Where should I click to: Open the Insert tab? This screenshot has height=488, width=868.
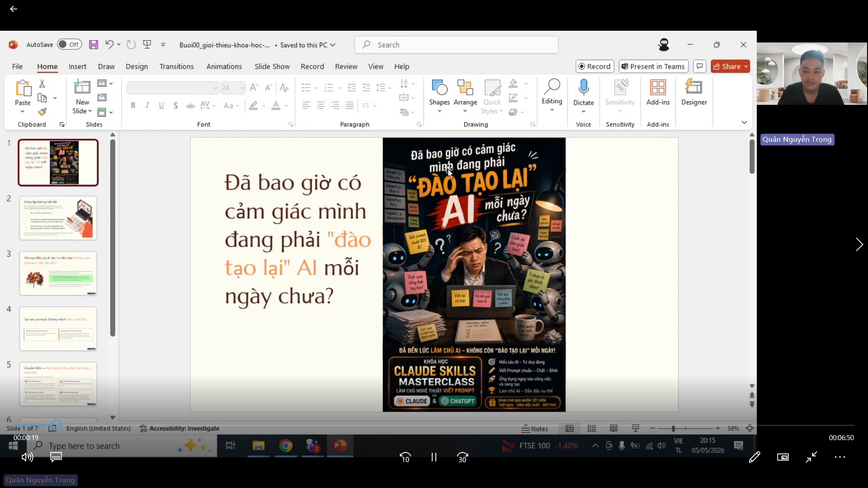click(77, 66)
